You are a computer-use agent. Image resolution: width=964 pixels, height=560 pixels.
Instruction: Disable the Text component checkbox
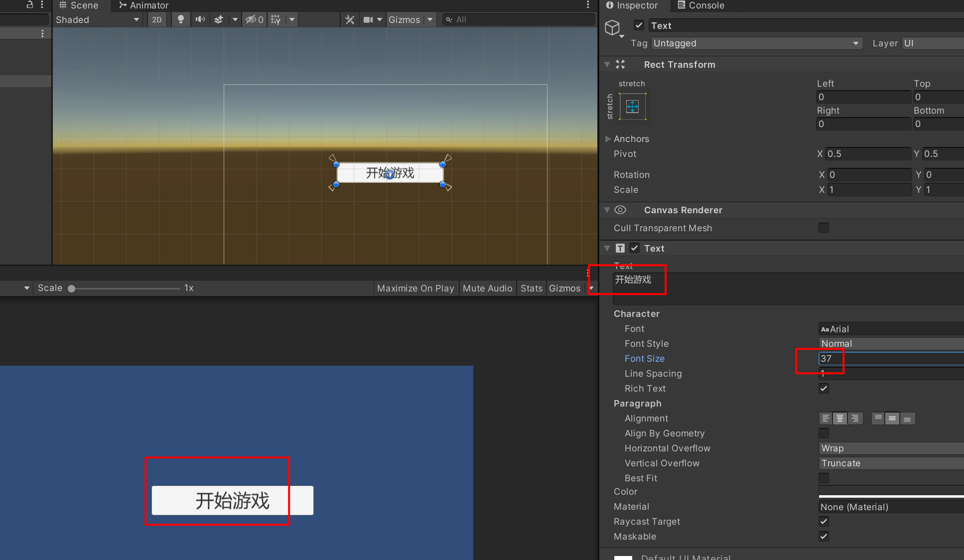pos(635,248)
